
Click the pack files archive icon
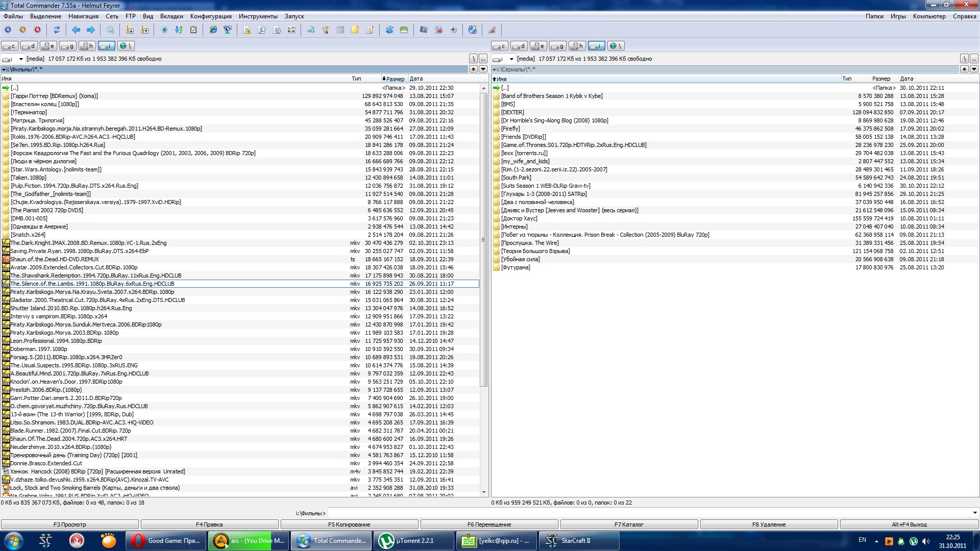[130, 30]
